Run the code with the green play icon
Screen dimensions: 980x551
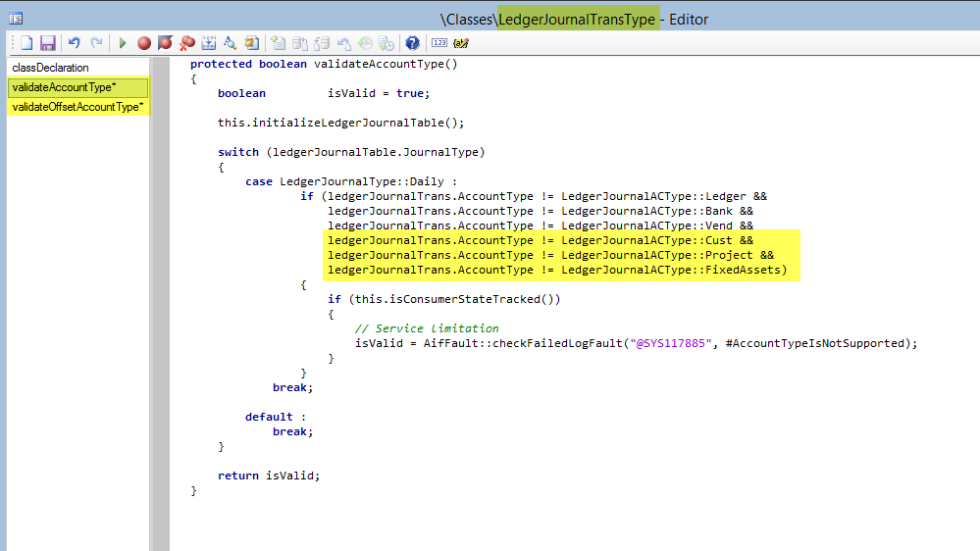[x=123, y=43]
